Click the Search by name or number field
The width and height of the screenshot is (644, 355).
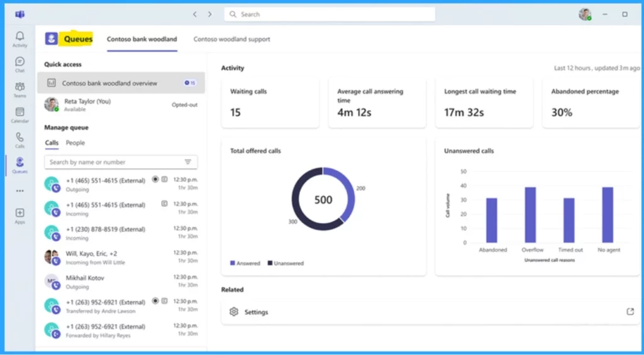(x=121, y=162)
